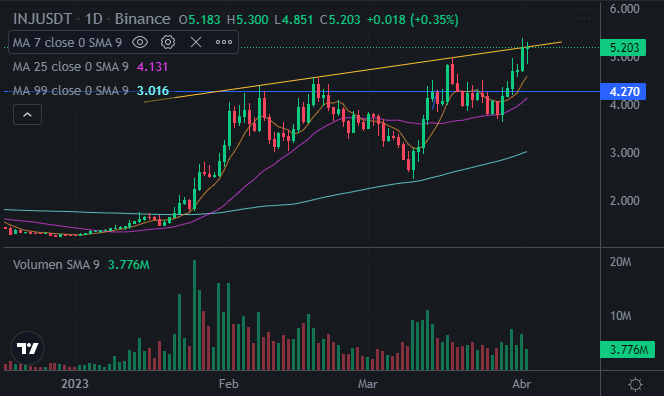Click the 2023 label on time axis
The height and width of the screenshot is (396, 664).
coord(75,384)
